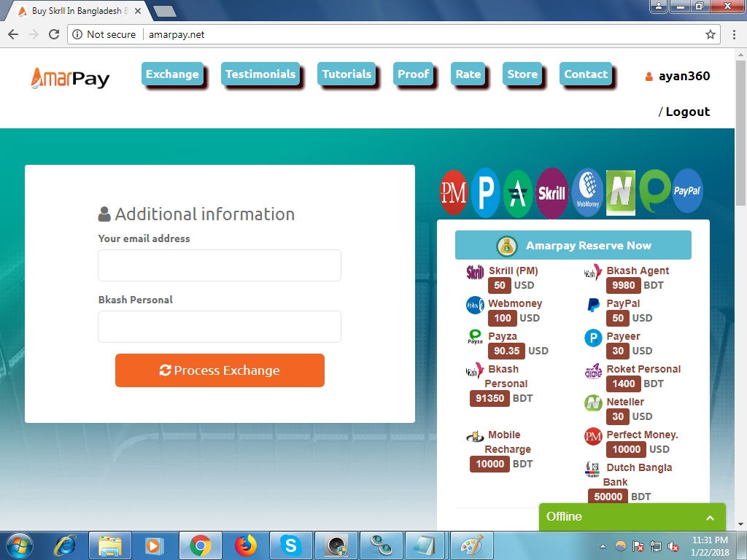Expand the Offline chat widget
747x560 pixels.
632,517
